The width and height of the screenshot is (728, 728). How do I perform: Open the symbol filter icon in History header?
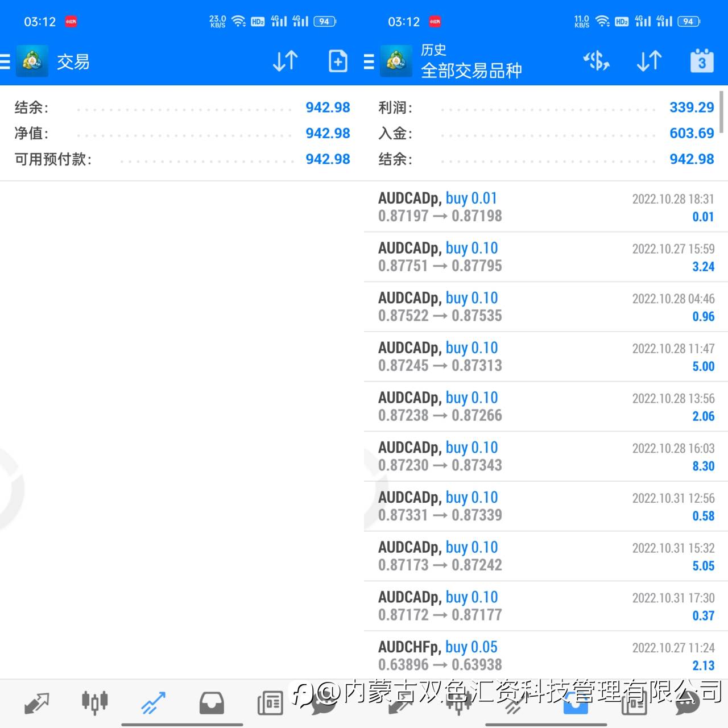tap(596, 61)
